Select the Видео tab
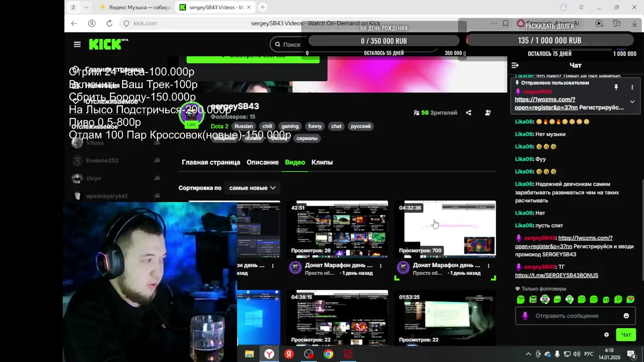 click(295, 162)
